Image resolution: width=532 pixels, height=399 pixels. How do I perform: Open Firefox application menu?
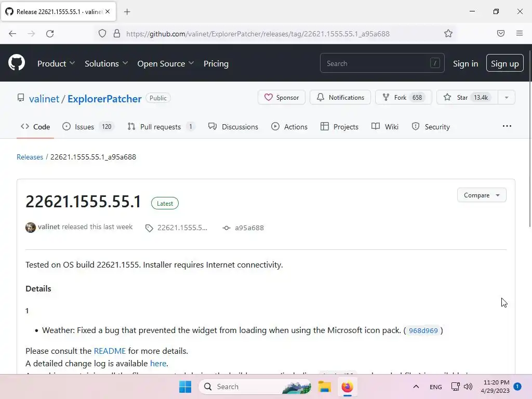click(x=520, y=33)
